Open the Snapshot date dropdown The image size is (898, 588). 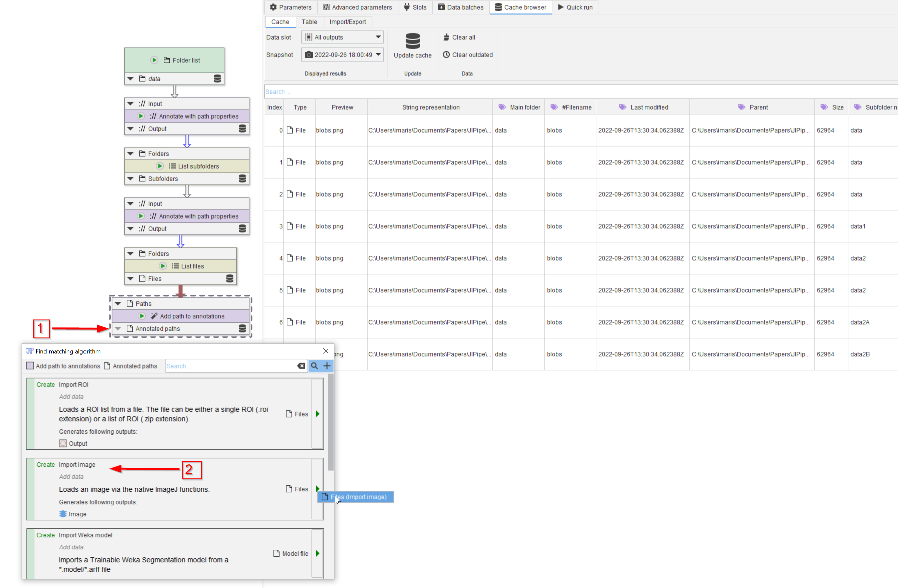pyautogui.click(x=342, y=55)
